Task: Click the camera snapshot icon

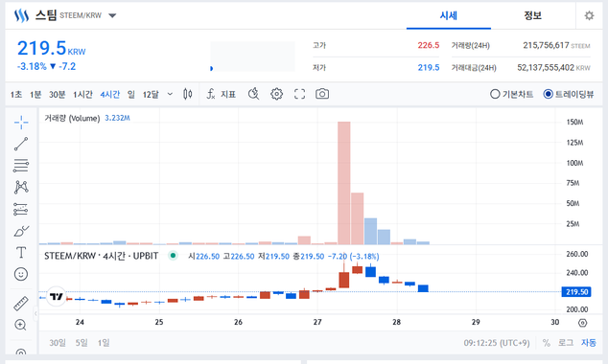Action: point(322,94)
